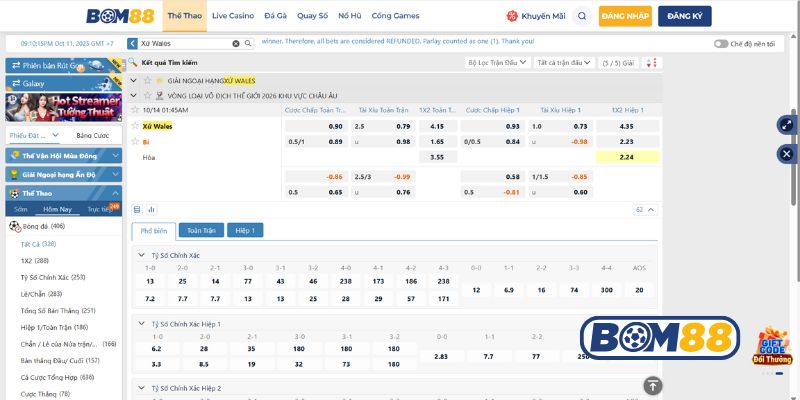Click the expand arrows floating button

point(786,125)
